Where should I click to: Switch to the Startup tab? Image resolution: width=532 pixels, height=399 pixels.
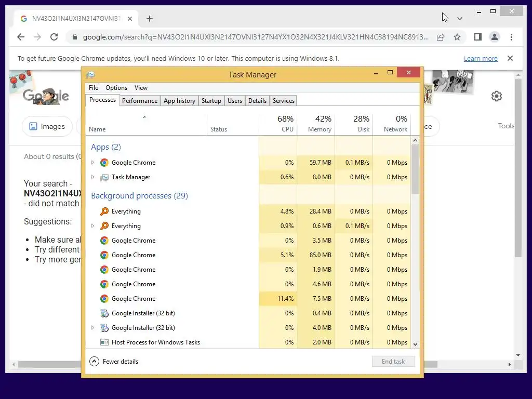pos(211,101)
